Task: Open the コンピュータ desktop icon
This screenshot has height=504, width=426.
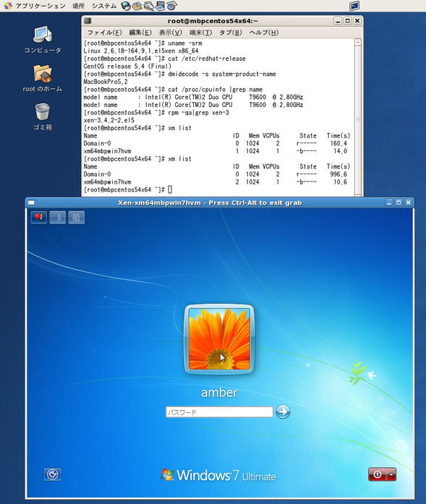Action: coord(43,40)
